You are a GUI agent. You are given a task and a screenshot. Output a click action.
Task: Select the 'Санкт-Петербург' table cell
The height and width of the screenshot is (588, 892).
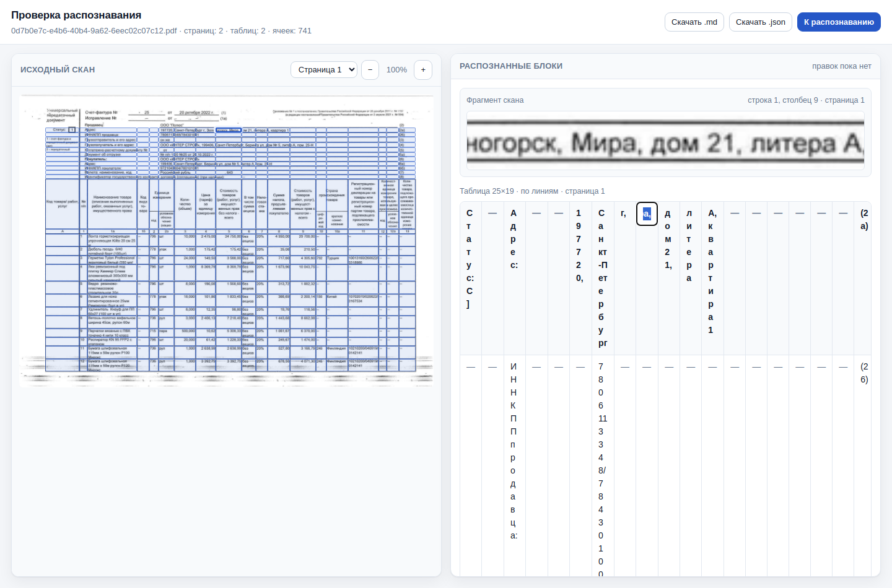[x=603, y=279]
